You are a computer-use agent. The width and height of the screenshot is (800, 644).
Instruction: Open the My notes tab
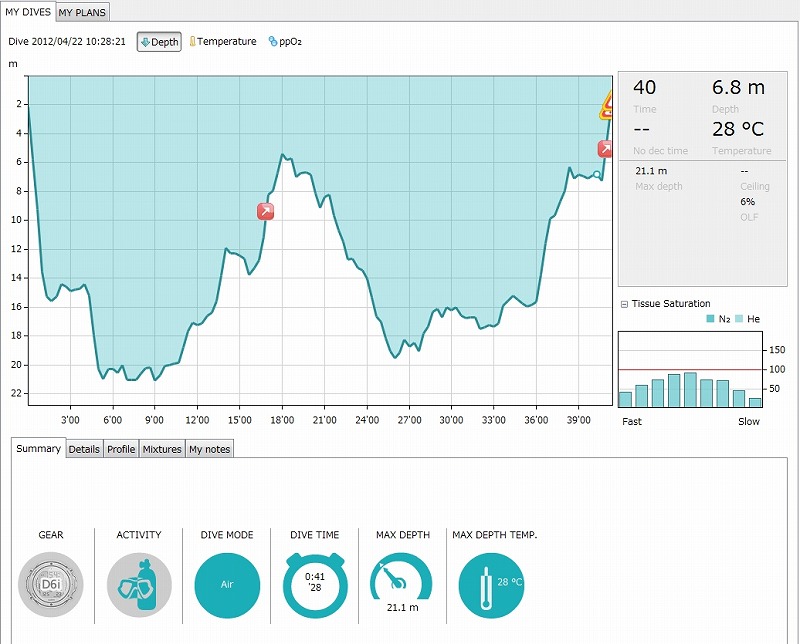pos(209,449)
